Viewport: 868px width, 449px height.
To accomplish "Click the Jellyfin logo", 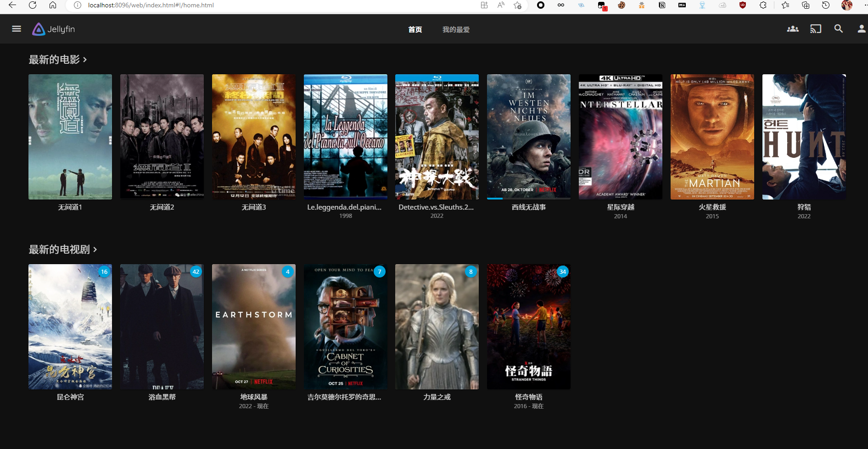I will (x=54, y=29).
